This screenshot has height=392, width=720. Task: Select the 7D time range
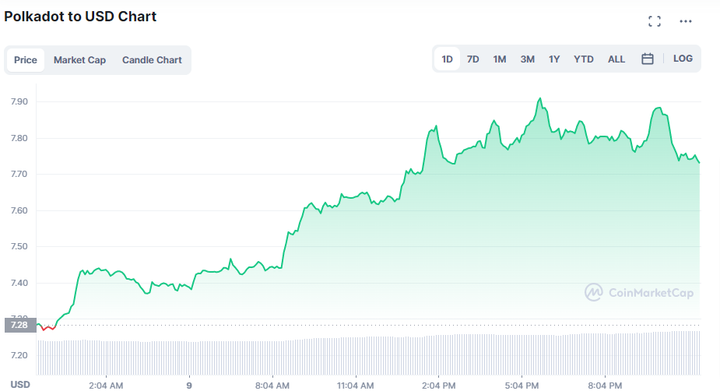click(x=473, y=59)
